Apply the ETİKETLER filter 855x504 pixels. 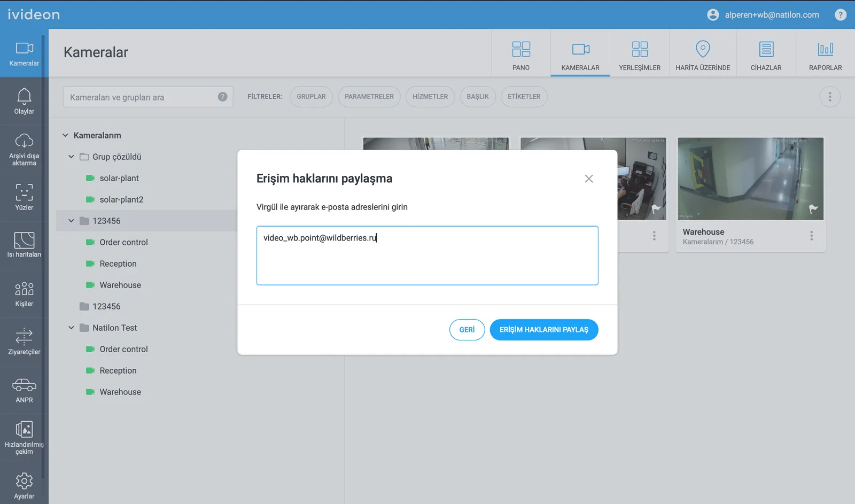(524, 97)
